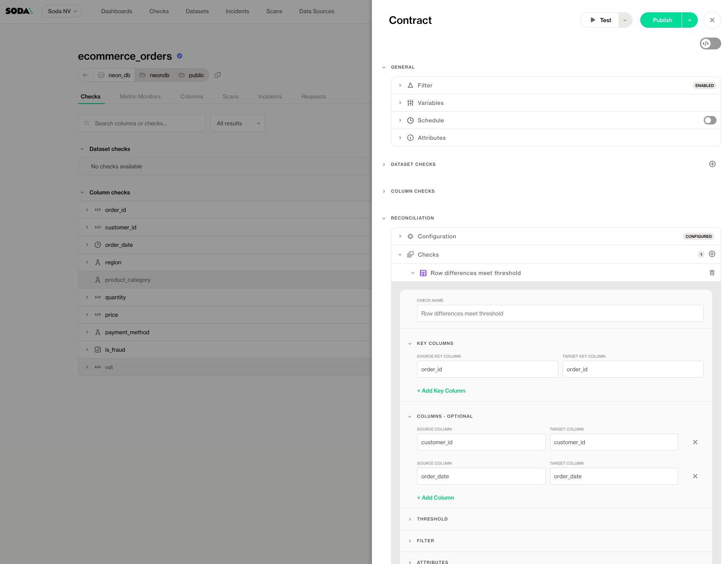Expand the Column Checks section
This screenshot has height=564, width=728.
point(412,191)
